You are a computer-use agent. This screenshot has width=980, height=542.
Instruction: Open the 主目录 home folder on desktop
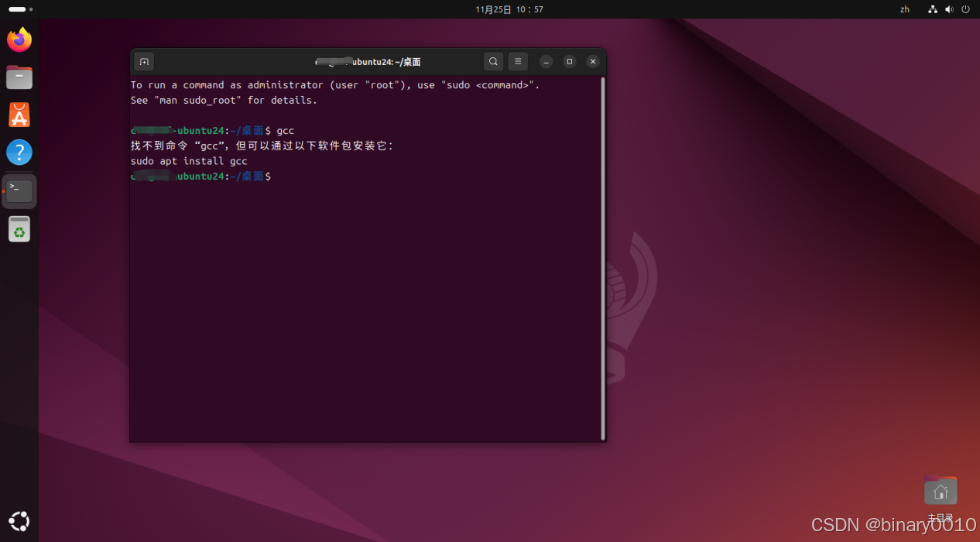pos(940,490)
